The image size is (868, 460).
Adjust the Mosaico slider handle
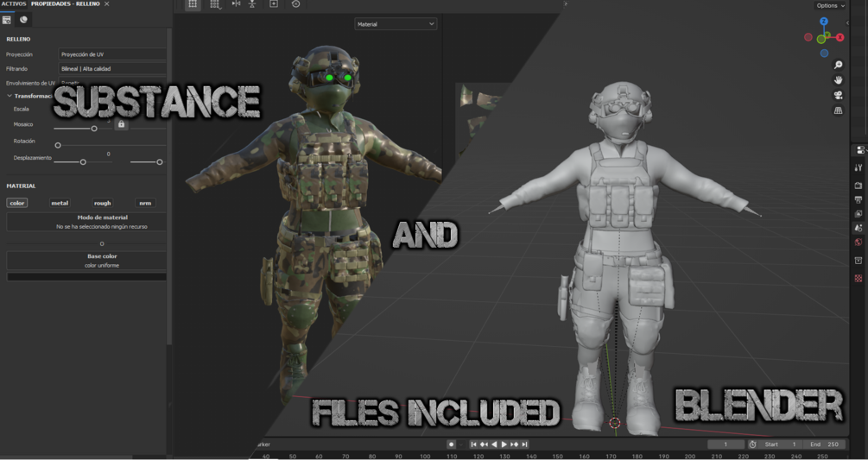(94, 129)
